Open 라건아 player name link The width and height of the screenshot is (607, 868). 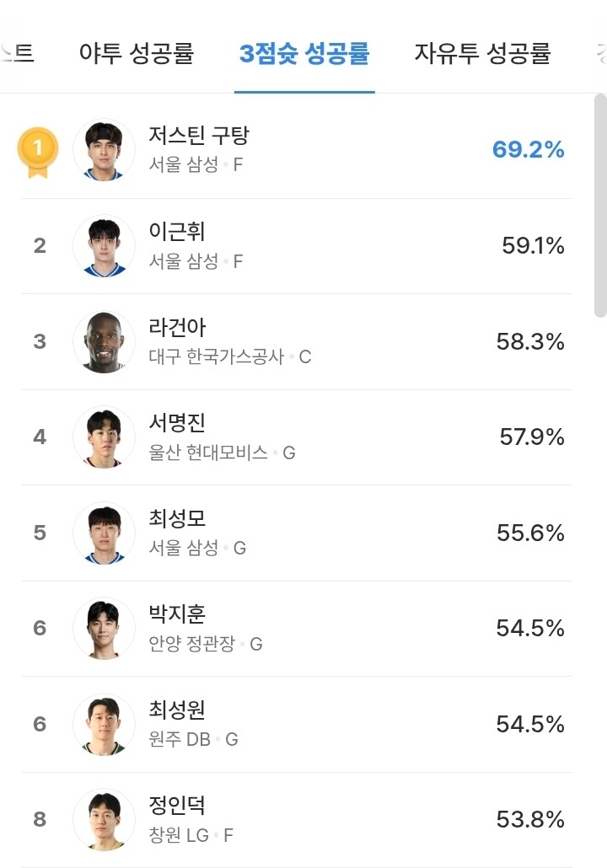pos(177,327)
